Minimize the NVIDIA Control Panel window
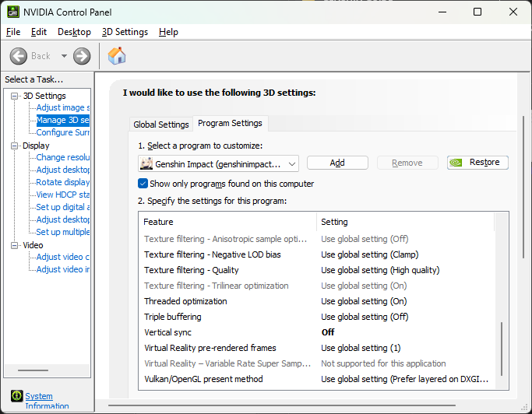This screenshot has width=532, height=414. (442, 12)
